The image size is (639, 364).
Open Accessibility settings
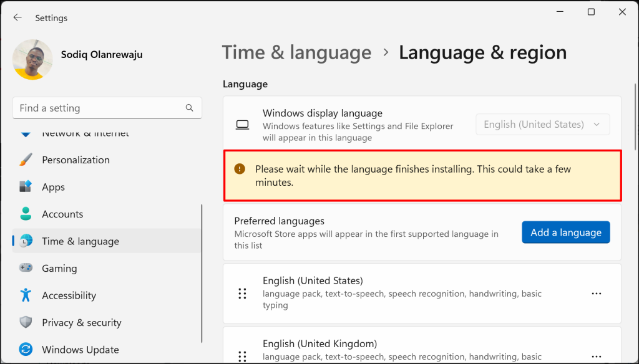point(107,295)
